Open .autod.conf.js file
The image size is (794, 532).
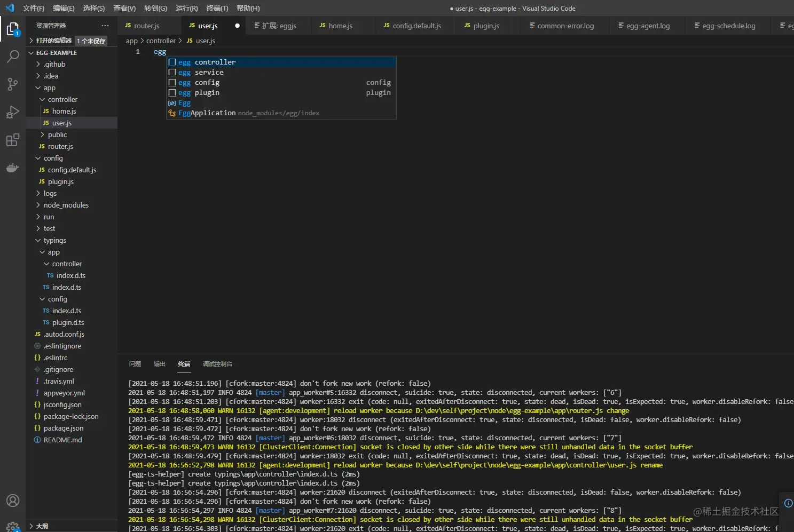(x=72, y=334)
